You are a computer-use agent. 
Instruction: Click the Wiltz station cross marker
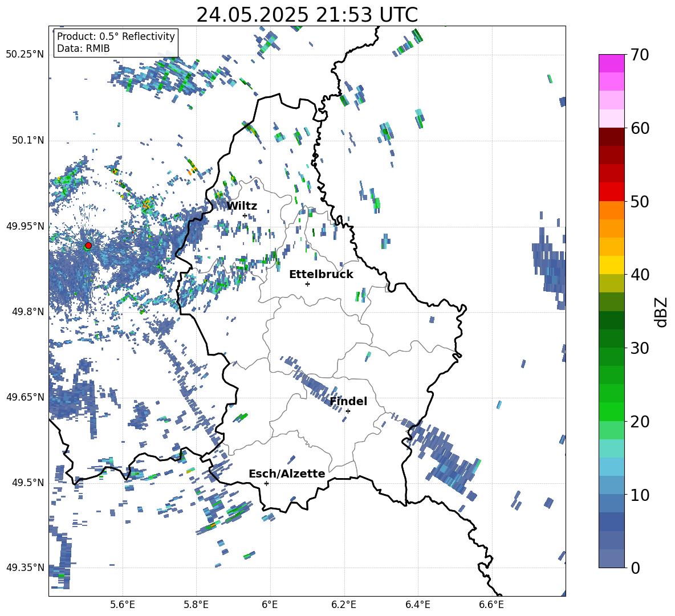245,215
